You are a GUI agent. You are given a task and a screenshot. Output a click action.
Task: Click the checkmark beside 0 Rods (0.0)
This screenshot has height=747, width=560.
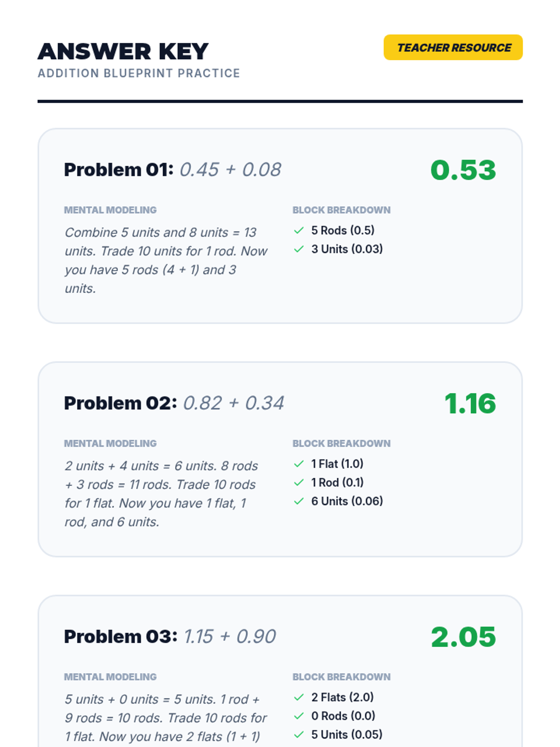point(299,716)
